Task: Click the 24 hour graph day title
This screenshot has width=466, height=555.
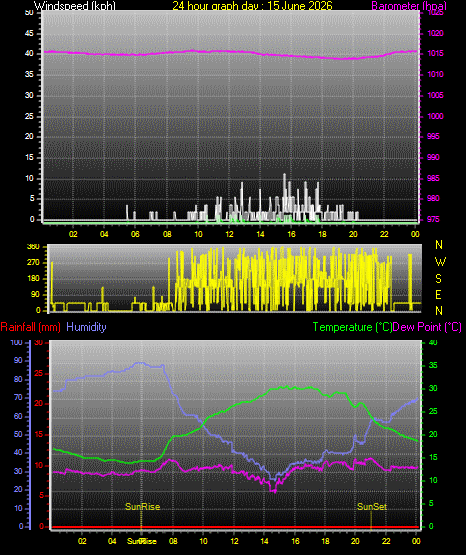Action: (x=252, y=5)
